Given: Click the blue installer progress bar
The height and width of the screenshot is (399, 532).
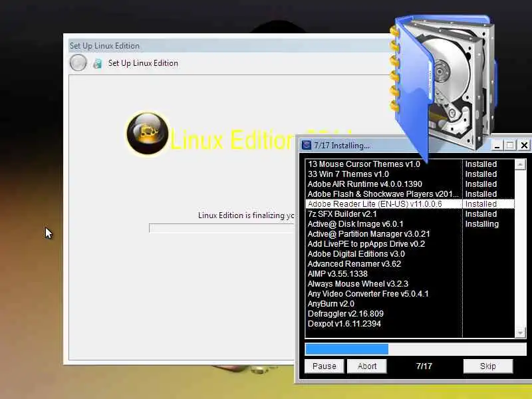Looking at the screenshot, I should (x=416, y=349).
